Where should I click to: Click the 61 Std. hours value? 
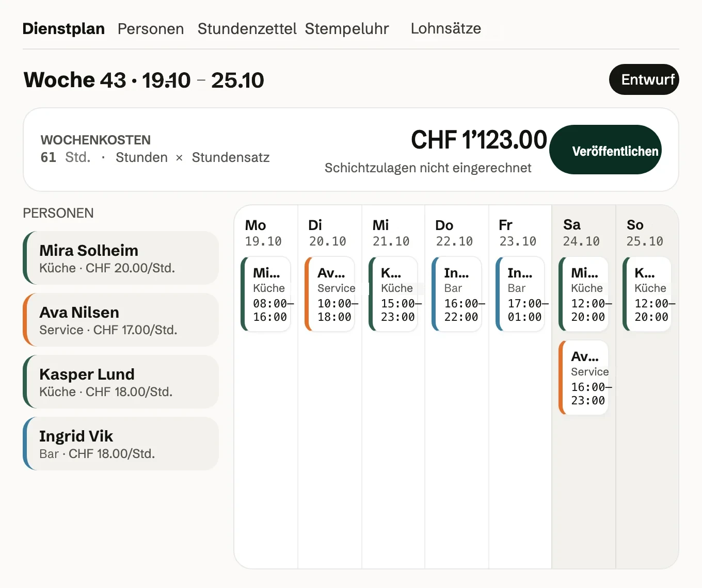coord(66,157)
